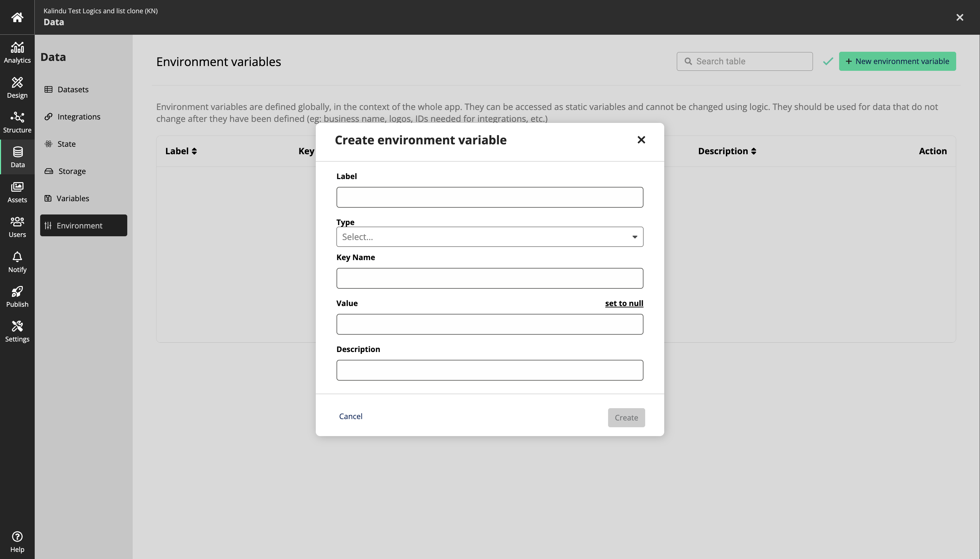Click the app name Kalindu Test Logics

pos(100,11)
